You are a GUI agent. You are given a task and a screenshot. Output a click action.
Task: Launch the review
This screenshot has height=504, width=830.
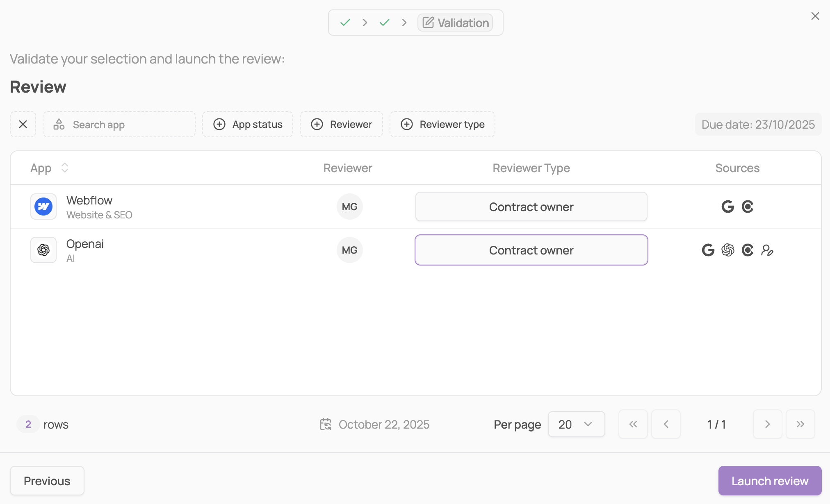coord(770,481)
